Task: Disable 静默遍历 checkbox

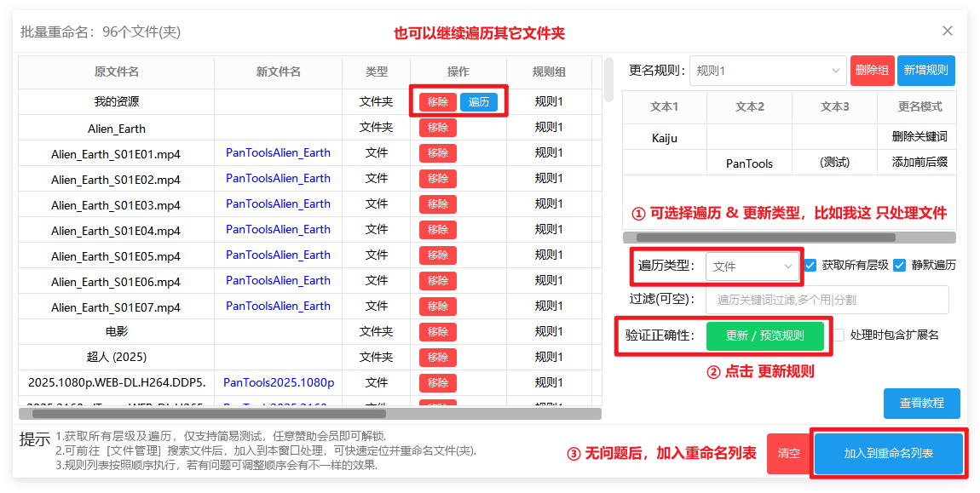Action: click(x=900, y=265)
